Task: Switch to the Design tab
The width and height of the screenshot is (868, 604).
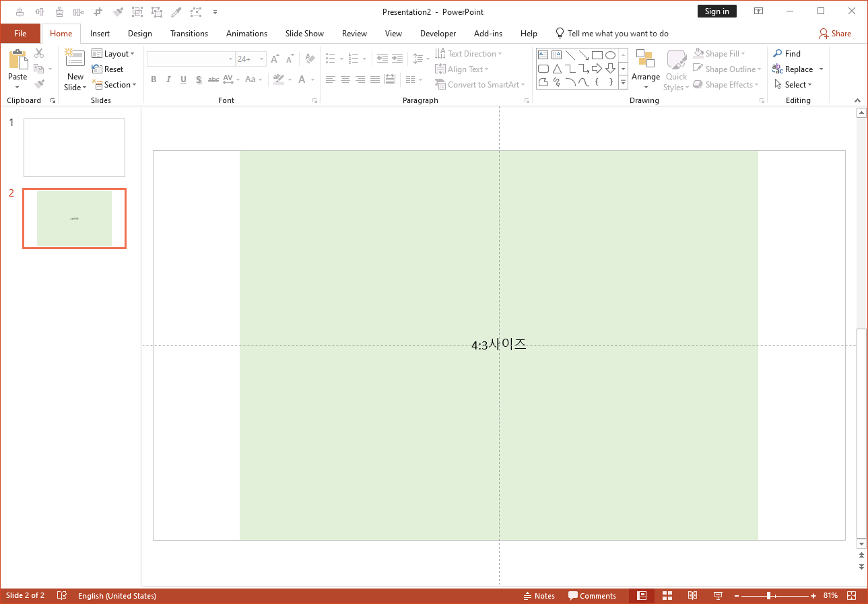Action: click(140, 34)
